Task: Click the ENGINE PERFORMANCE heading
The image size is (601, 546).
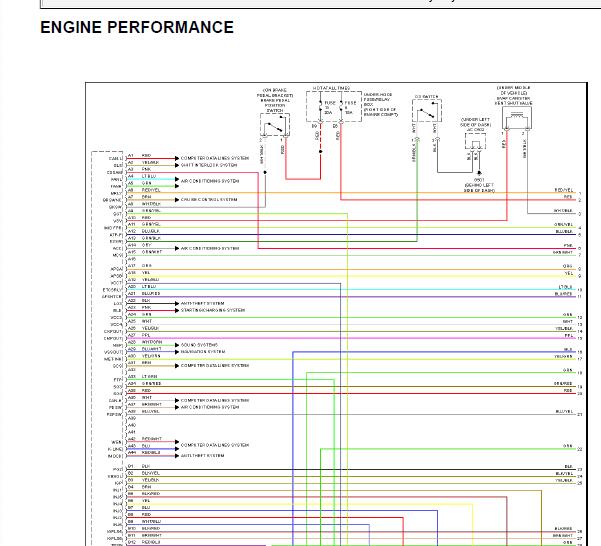Action: click(x=137, y=28)
